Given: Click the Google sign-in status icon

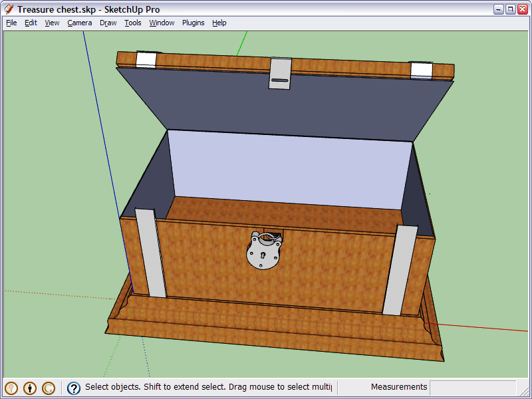Looking at the screenshot, I should click(49, 388).
